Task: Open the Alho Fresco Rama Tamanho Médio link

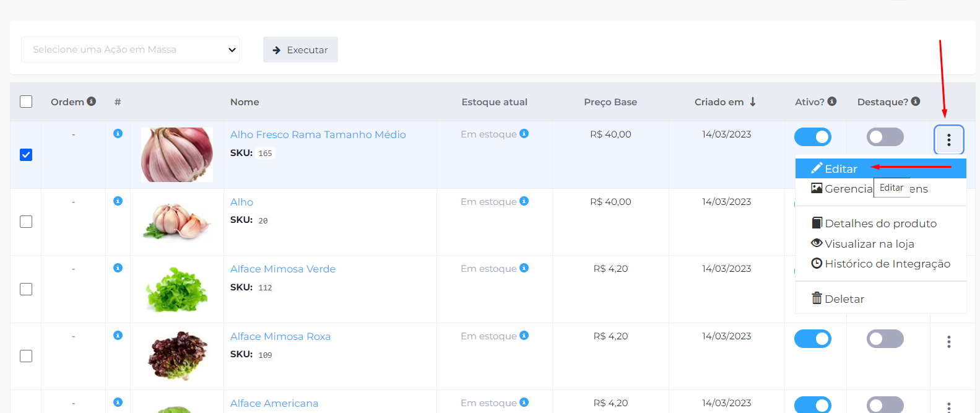Action: 318,134
